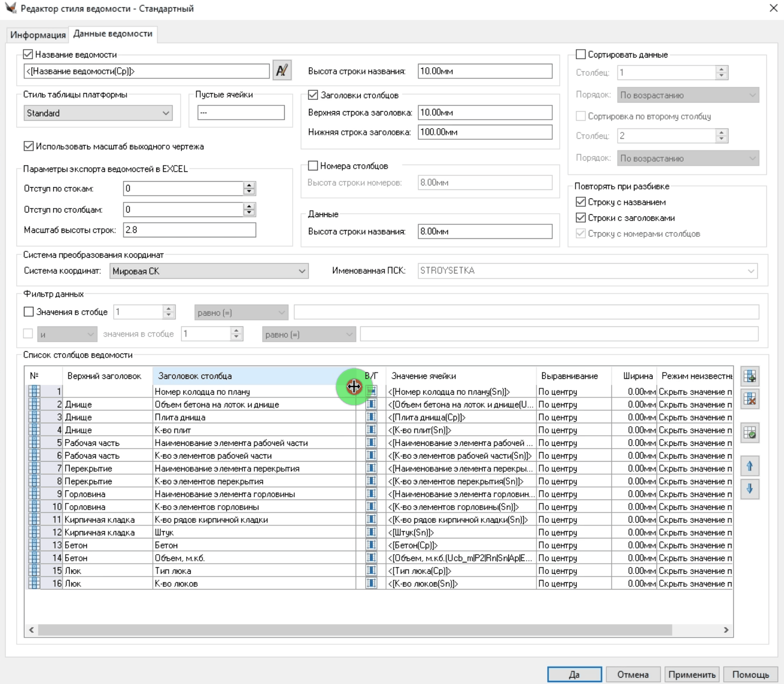784x684 pixels.
Task: Switch to the Информация tab
Action: (38, 35)
